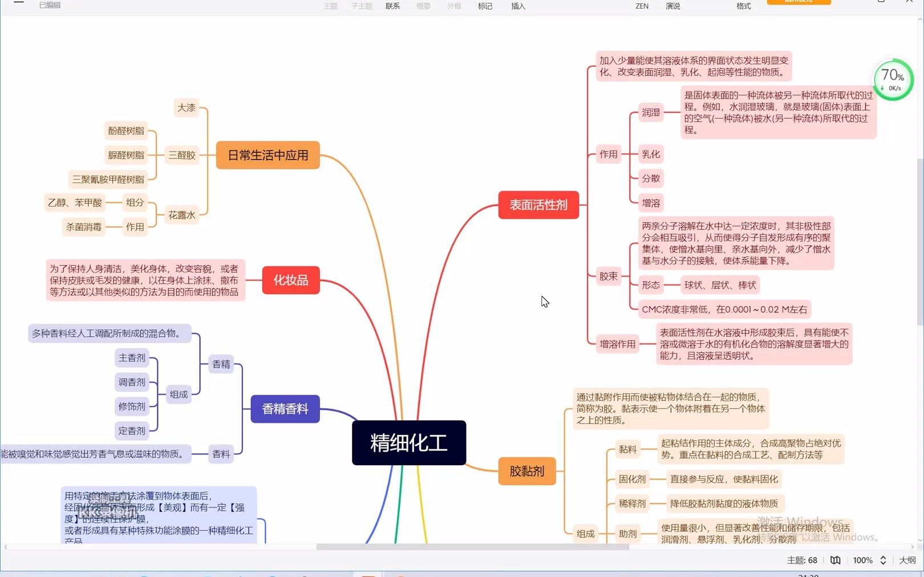Click the vertical scrollbar thumb
924x577 pixels.
click(920, 241)
